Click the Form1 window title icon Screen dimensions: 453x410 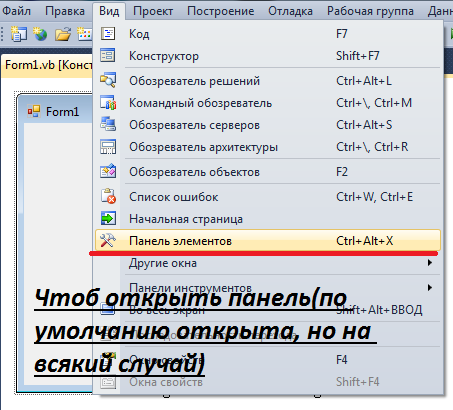[x=34, y=112]
